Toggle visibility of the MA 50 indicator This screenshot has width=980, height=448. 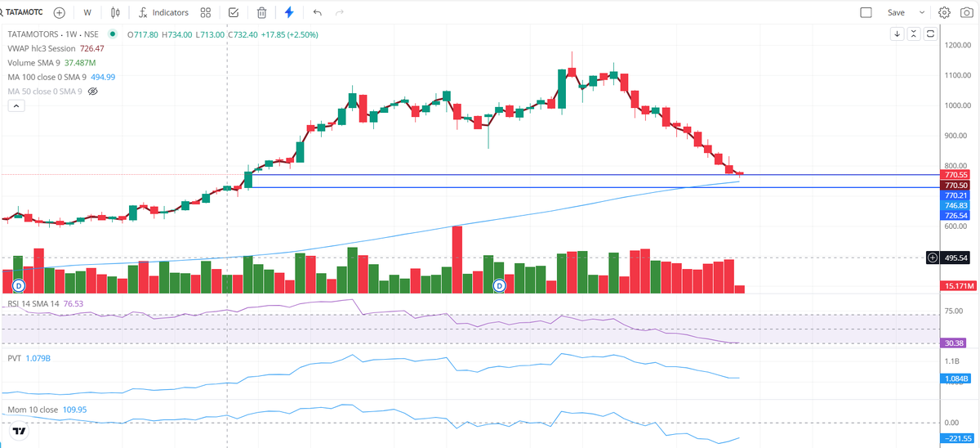(92, 92)
